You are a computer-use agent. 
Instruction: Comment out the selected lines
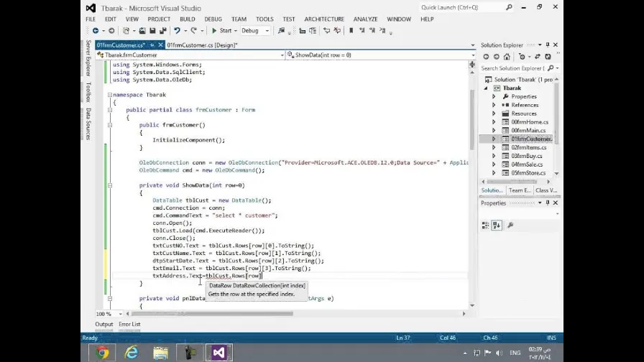point(326,31)
